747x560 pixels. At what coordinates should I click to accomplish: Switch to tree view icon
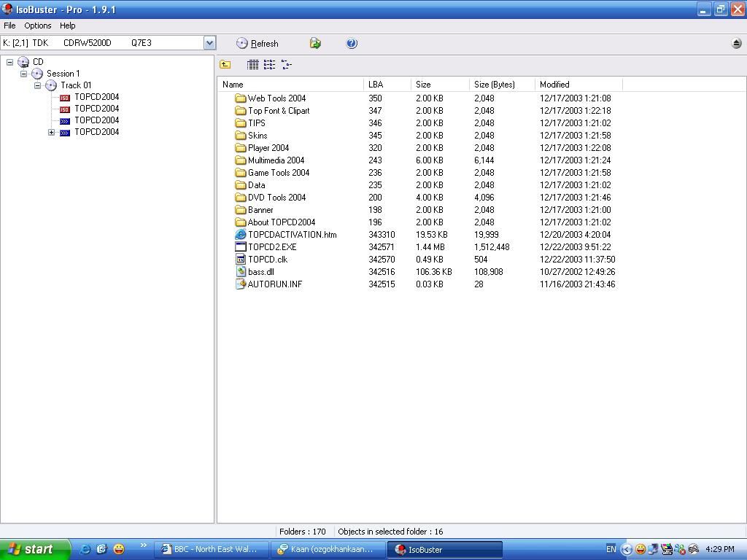coord(286,64)
